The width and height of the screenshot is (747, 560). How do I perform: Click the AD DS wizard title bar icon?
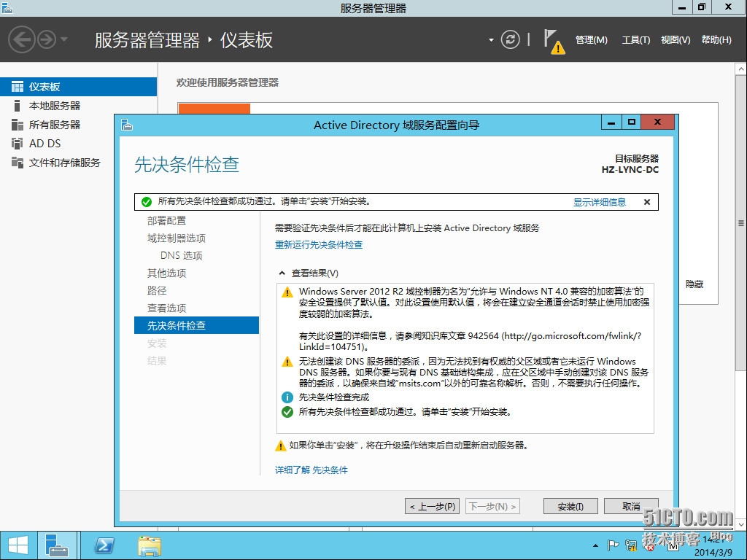[x=127, y=125]
